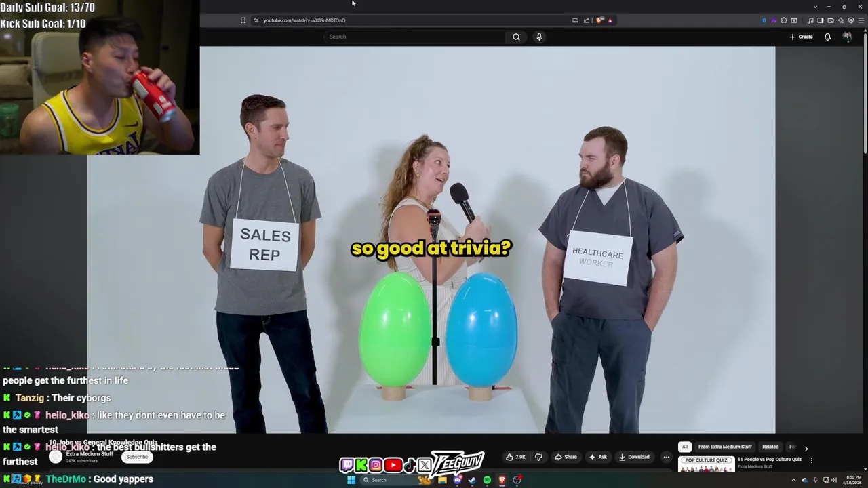868x488 pixels.
Task: Open the browser hamburger main menu
Action: click(x=861, y=20)
